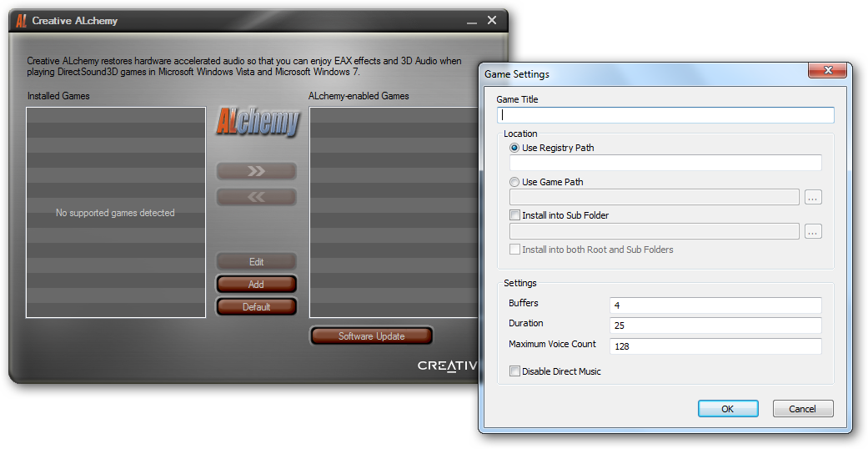
Task: Focus the Game Title text field
Action: click(665, 114)
